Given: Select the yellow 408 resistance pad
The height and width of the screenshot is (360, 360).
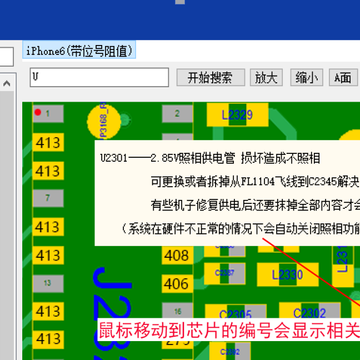Looking at the screenshot, I should pyautogui.click(x=177, y=256).
